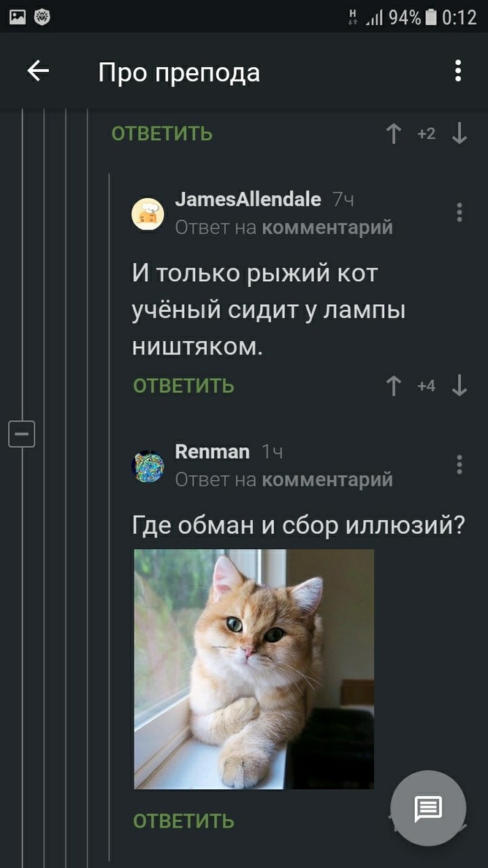488x868 pixels.
Task: Upvote JamesAllendale's comment
Action: pyautogui.click(x=394, y=386)
